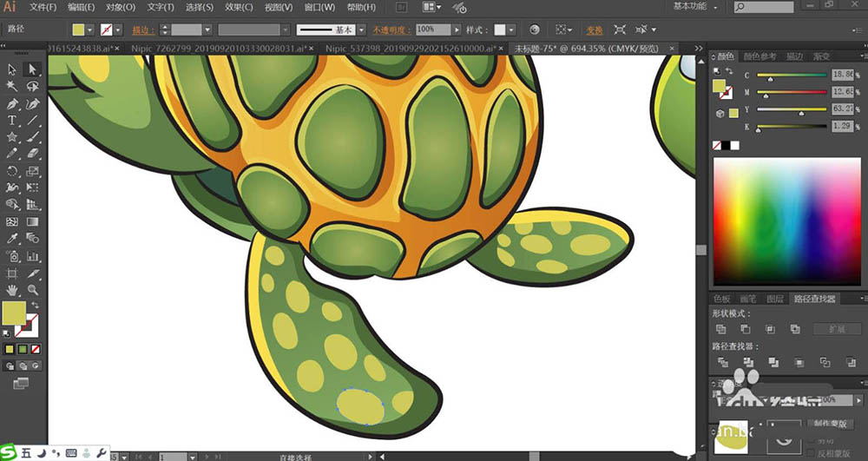
Task: Select the Zoom tool in the toolbox
Action: pos(32,289)
